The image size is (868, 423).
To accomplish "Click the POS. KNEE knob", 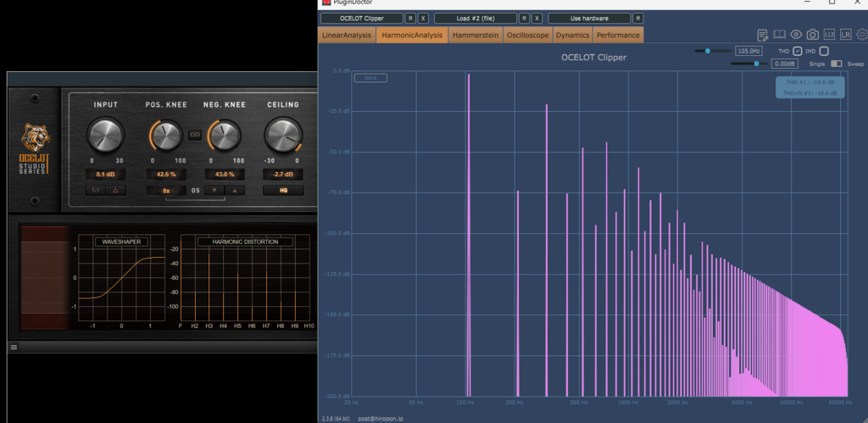I will (x=167, y=135).
